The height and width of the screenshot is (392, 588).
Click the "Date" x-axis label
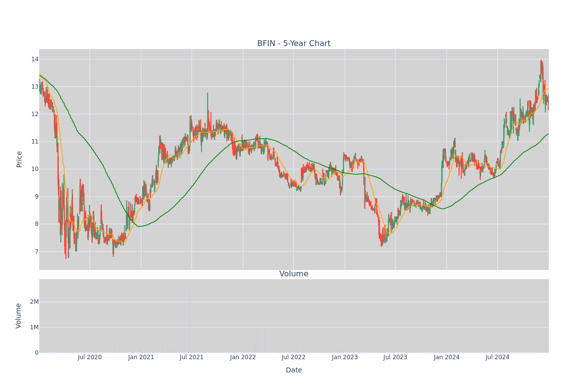pos(294,370)
